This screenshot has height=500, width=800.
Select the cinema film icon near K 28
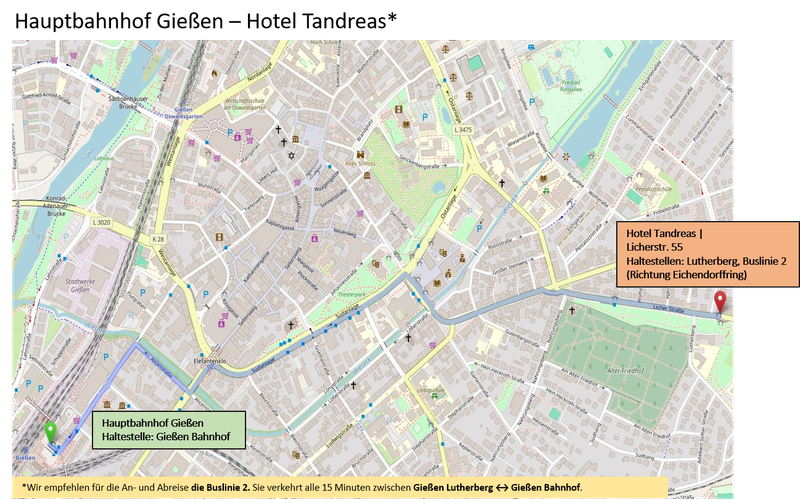(219, 237)
